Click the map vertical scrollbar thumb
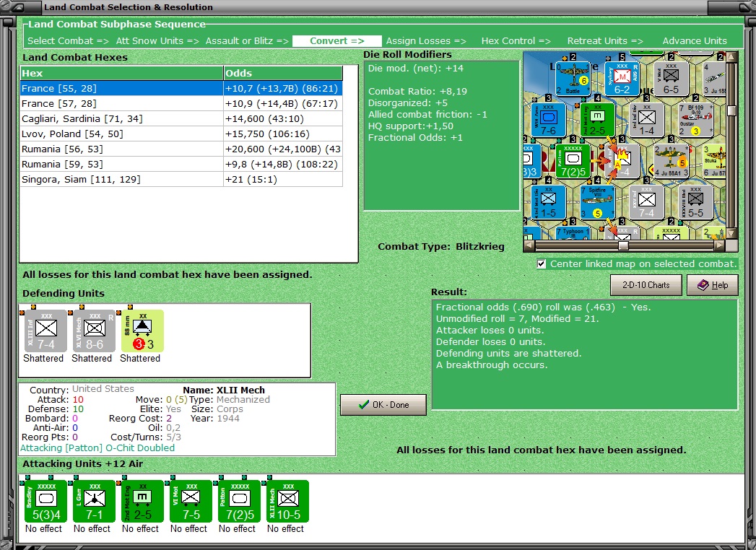756x550 pixels. (x=731, y=110)
